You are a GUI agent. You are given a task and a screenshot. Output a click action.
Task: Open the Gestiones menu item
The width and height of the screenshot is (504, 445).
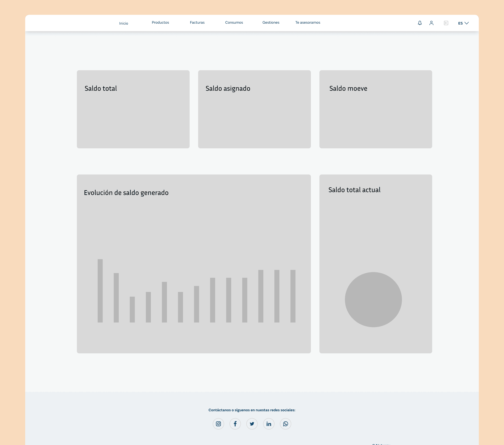271,22
